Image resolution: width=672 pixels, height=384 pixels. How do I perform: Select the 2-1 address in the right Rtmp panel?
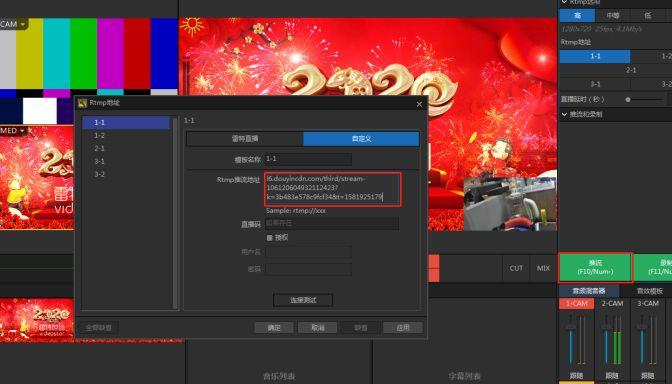tap(630, 70)
